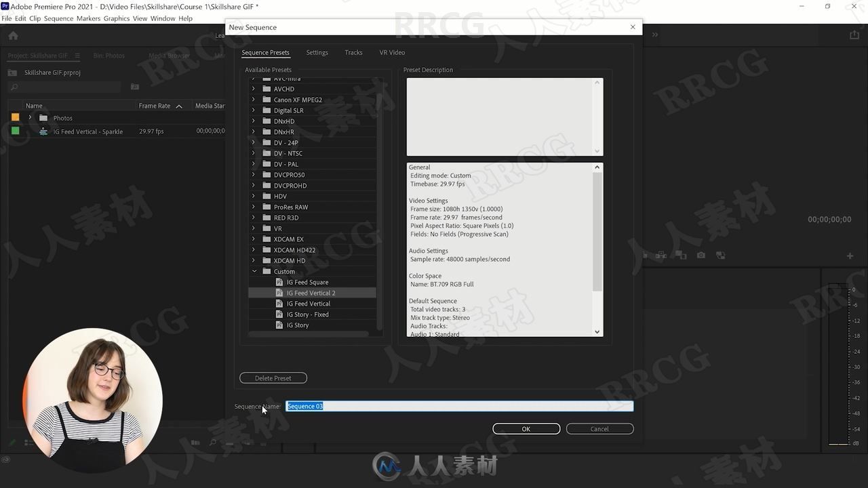Select the IG Feed Vertical 2 preset
This screenshot has height=488, width=868.
tap(312, 293)
